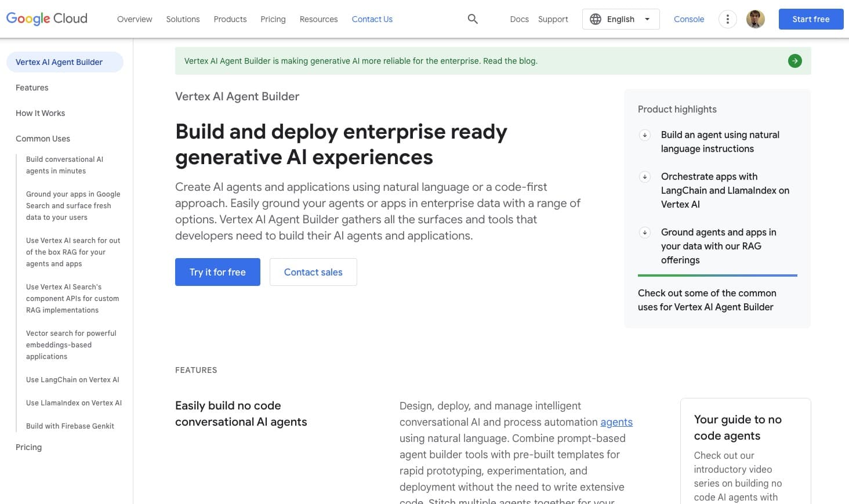The height and width of the screenshot is (504, 849).
Task: Open Use LangChain on Vertex AI
Action: pos(72,380)
